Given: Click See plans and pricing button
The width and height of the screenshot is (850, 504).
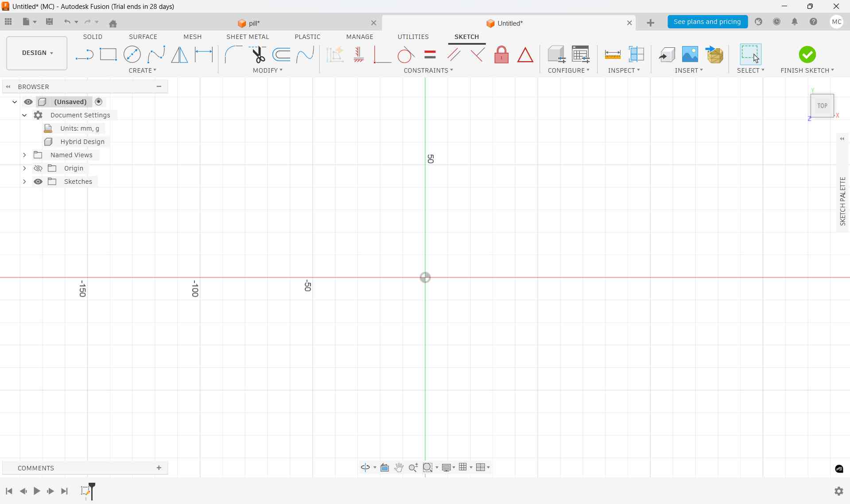Looking at the screenshot, I should (707, 22).
